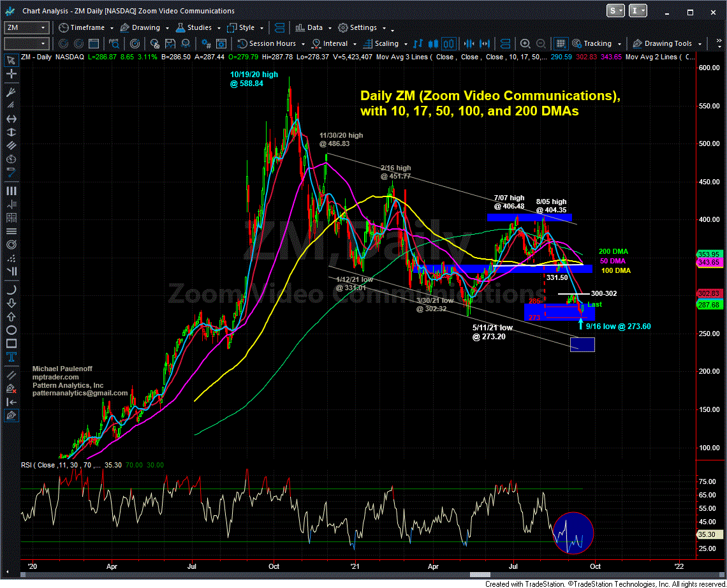Toggle the drawing mode icon at toolbar bottom
This screenshot has width=727, height=588.
(x=11, y=416)
